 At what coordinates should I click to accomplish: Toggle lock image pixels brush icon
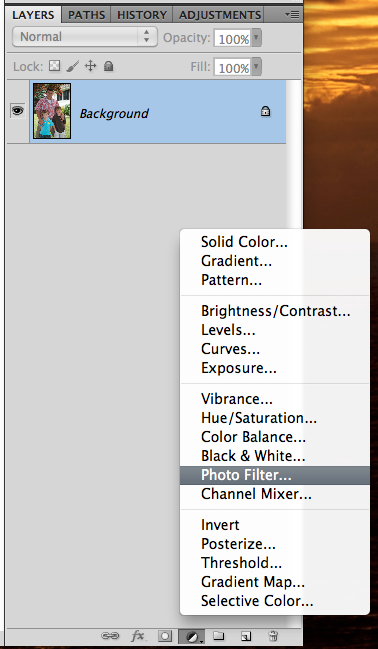pyautogui.click(x=72, y=66)
